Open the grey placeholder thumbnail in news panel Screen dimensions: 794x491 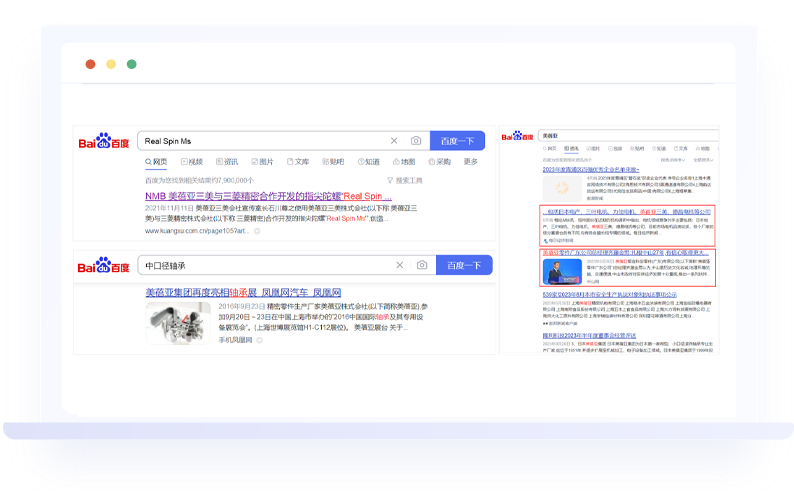click(x=562, y=188)
